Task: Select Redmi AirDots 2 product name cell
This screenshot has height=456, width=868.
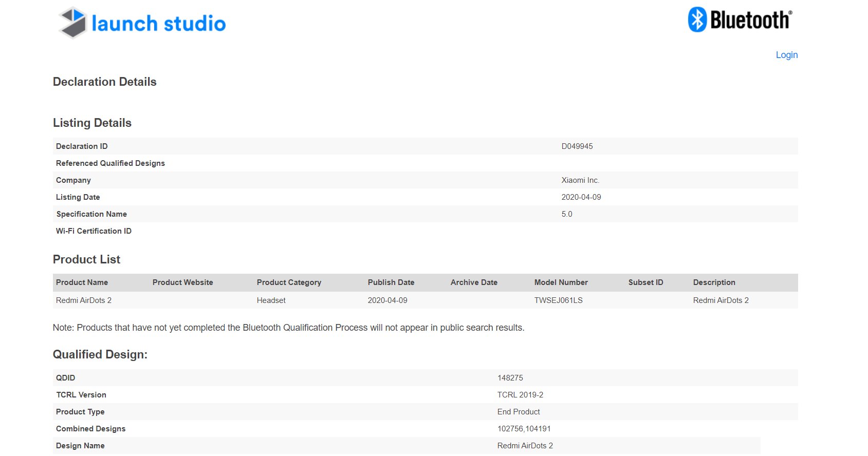Action: coord(84,300)
